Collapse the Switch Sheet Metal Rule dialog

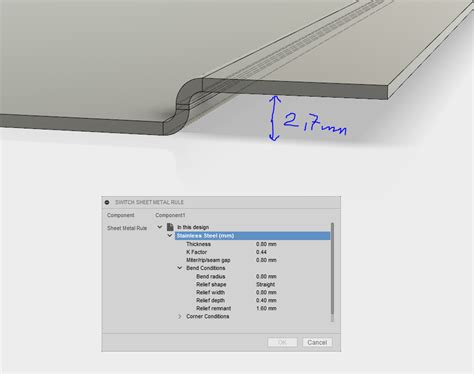[107, 202]
